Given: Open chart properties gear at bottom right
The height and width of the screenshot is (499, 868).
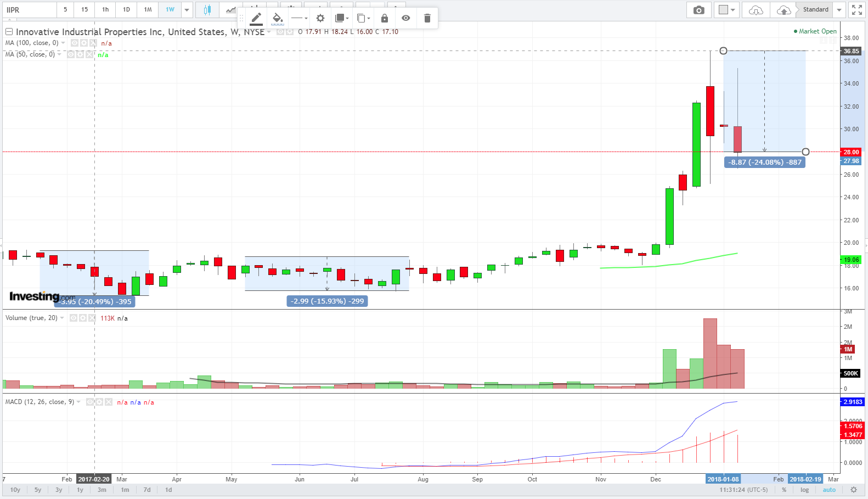Looking at the screenshot, I should coord(854,490).
